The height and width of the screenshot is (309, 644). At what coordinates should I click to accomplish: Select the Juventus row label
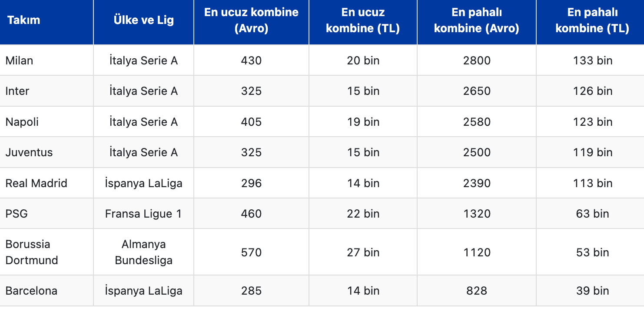(29, 152)
